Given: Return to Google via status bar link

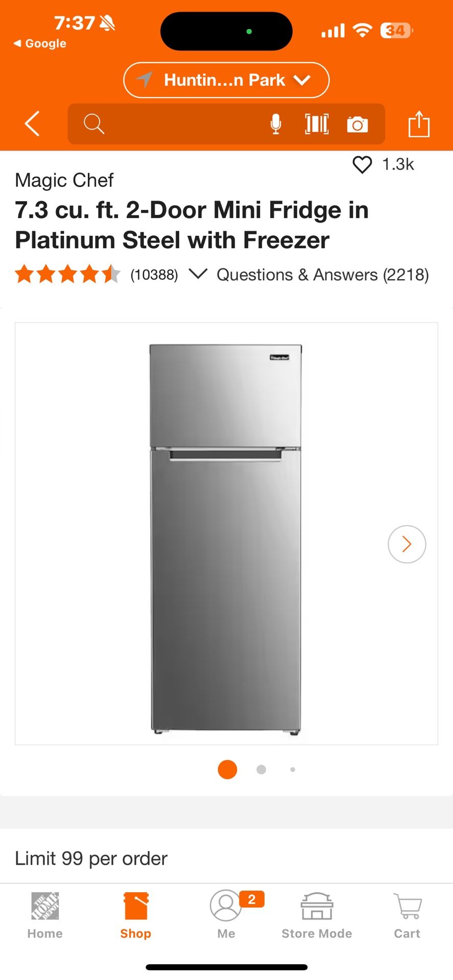Looking at the screenshot, I should 40,43.
